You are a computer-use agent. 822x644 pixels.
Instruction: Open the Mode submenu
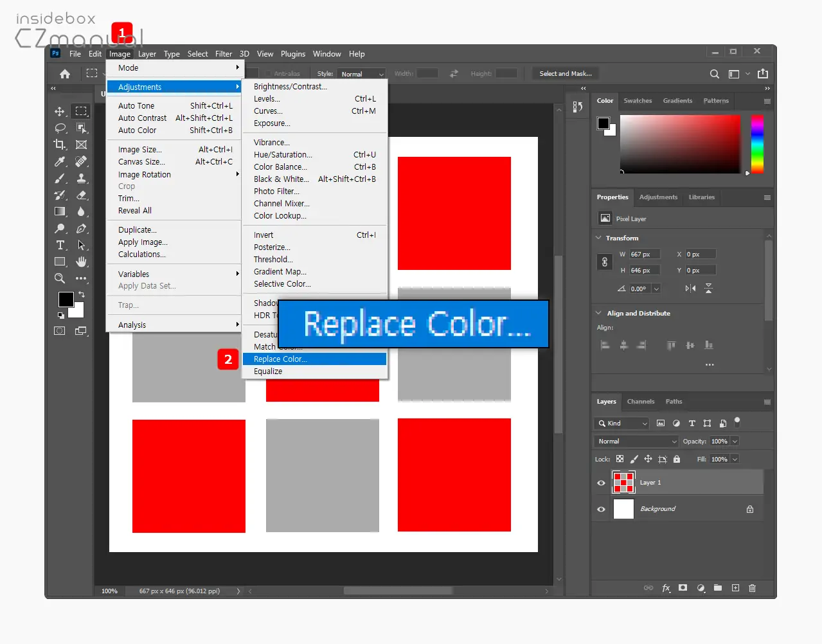tap(174, 67)
